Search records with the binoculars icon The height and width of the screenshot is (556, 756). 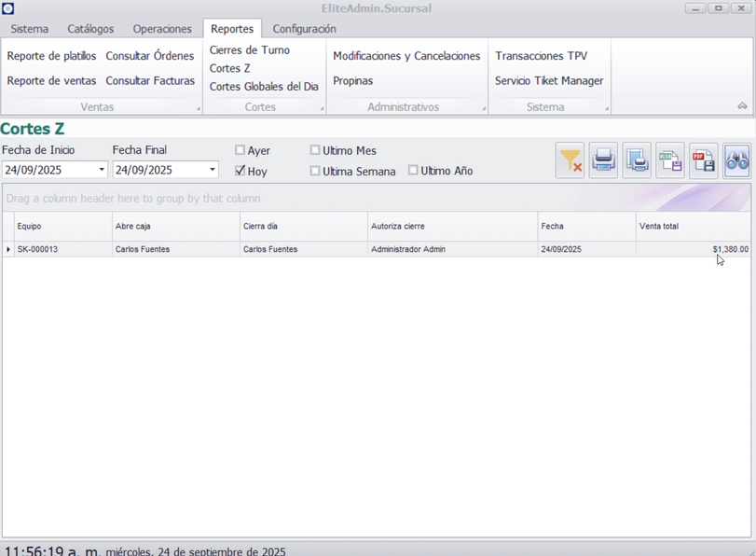coord(736,161)
